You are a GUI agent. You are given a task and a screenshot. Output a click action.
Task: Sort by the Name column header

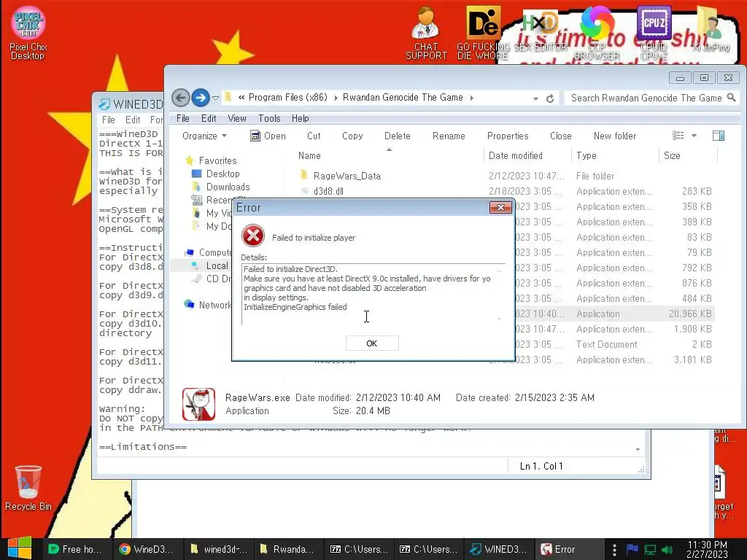(309, 156)
